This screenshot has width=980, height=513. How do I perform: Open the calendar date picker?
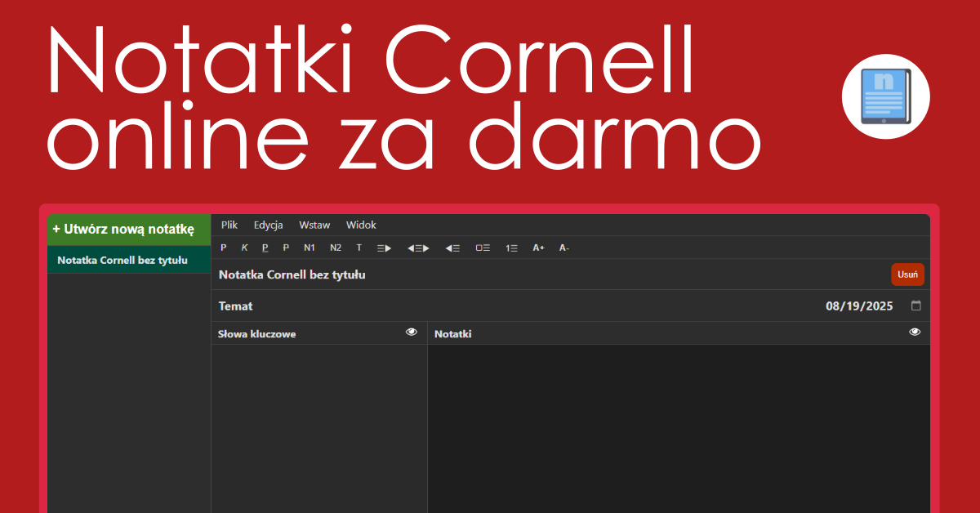tap(915, 306)
